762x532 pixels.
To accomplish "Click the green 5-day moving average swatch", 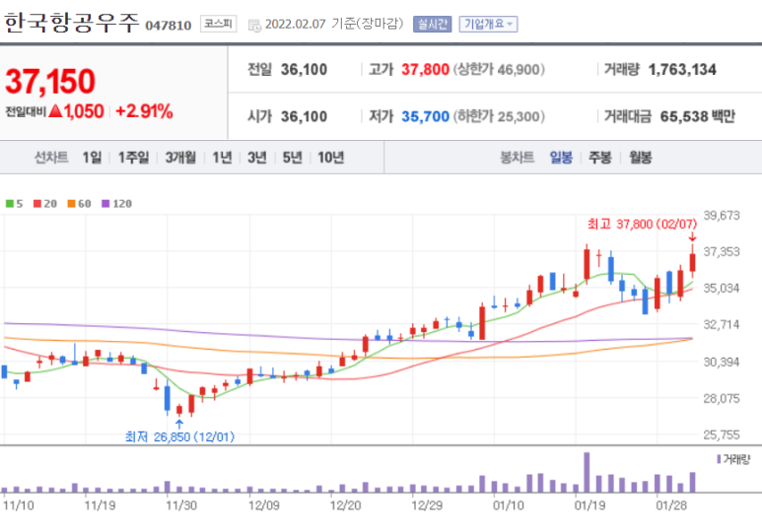I will coord(9,204).
